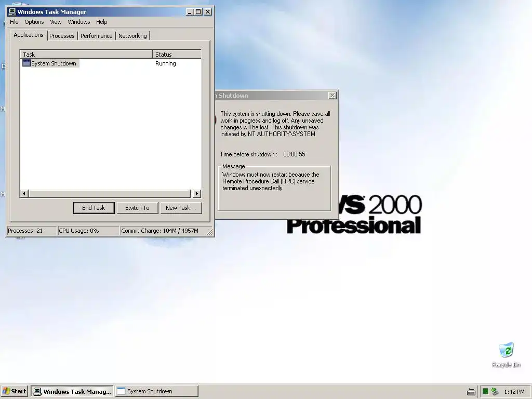
Task: Close the System Shutdown dialog
Action: pyautogui.click(x=332, y=96)
